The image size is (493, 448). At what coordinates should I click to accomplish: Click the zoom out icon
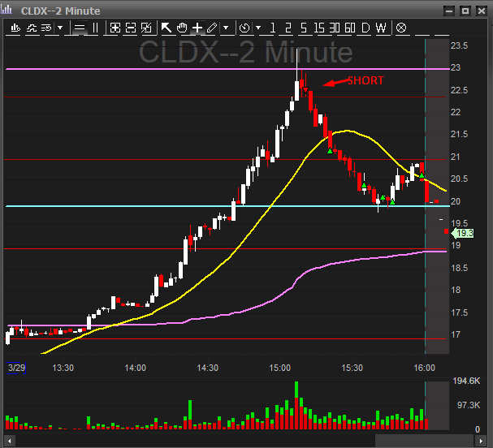(131, 28)
